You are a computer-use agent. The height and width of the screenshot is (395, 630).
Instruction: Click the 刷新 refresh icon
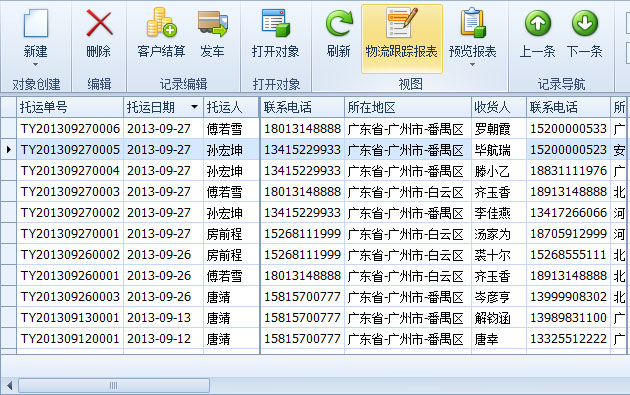click(339, 23)
